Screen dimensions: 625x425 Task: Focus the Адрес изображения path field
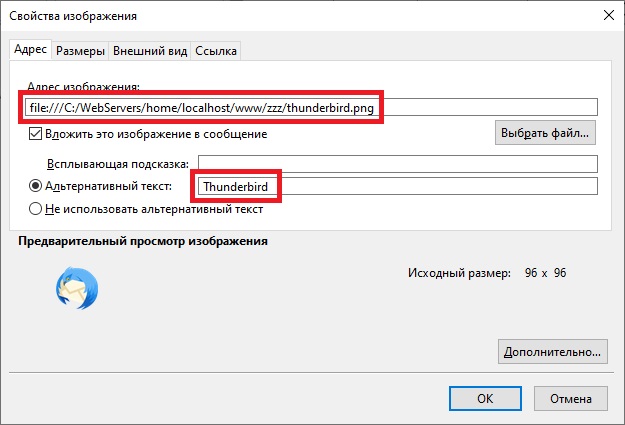pyautogui.click(x=311, y=107)
